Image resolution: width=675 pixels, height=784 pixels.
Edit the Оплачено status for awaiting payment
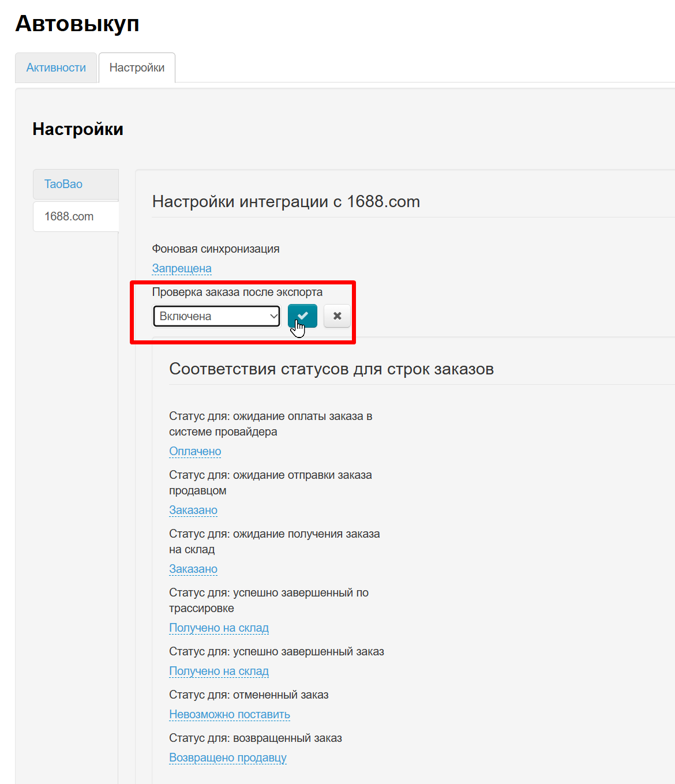tap(195, 451)
